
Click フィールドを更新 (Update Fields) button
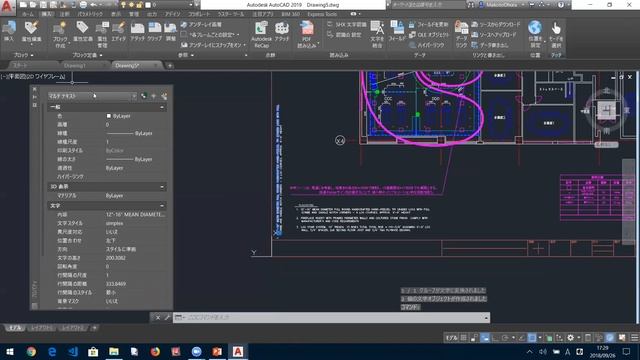(x=429, y=24)
